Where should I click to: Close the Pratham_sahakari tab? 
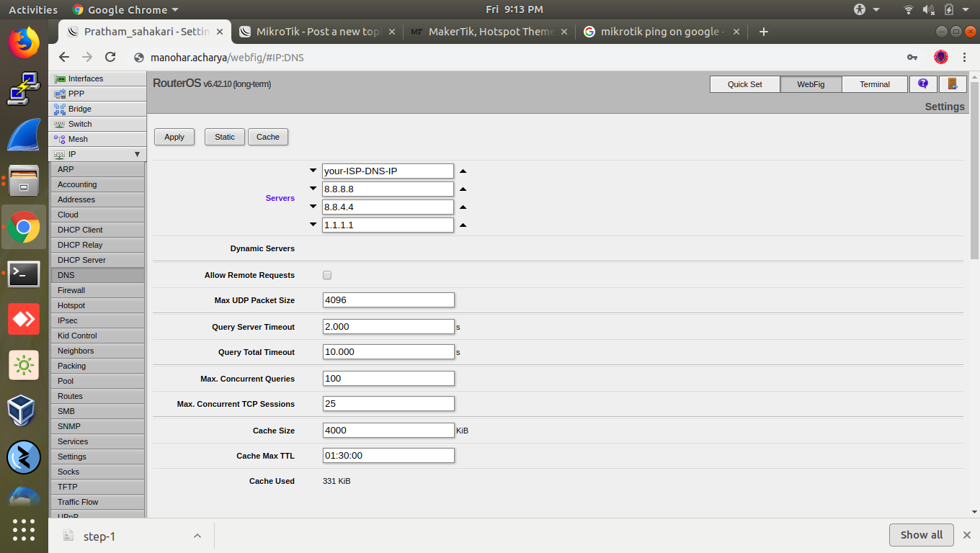220,32
